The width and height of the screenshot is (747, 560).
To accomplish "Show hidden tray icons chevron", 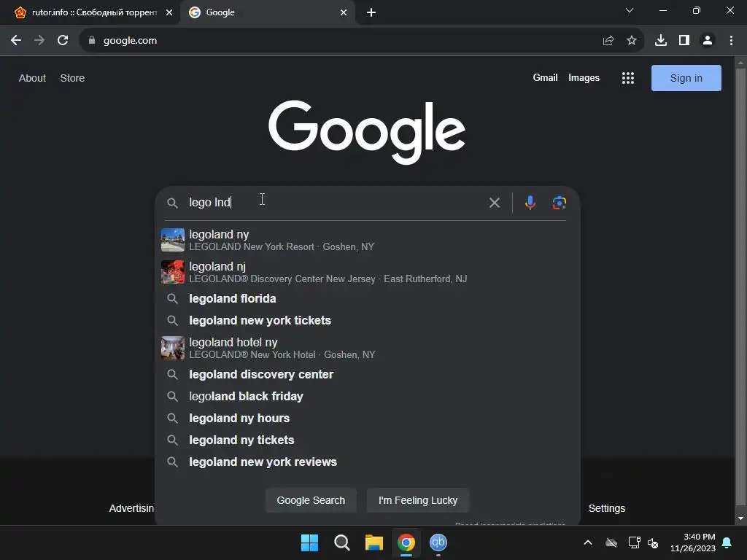I will [588, 542].
